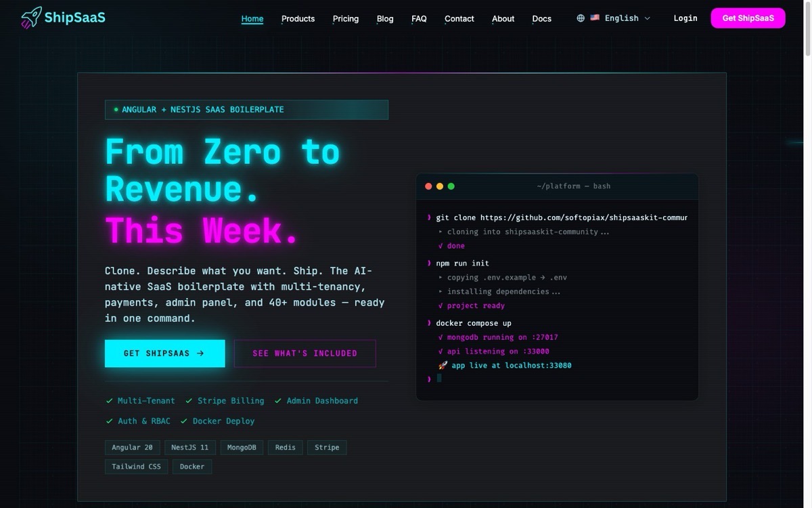Expand the English language dropdown chevron
Screen dimensions: 812x508
(647, 18)
